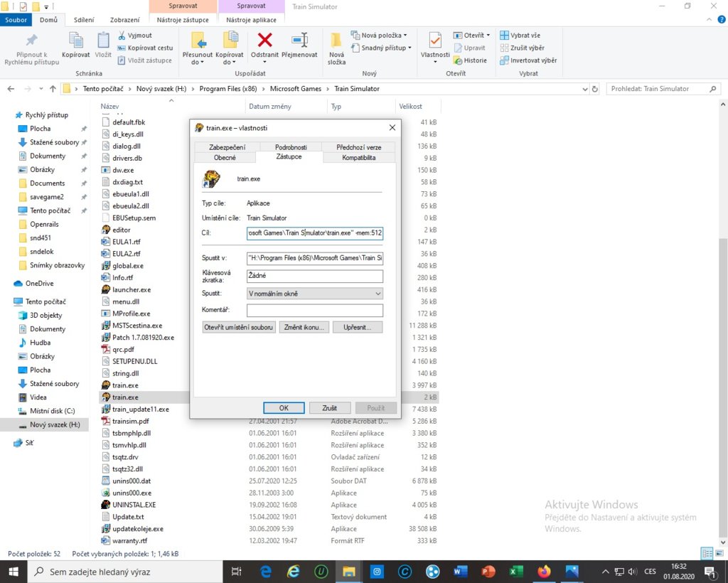This screenshot has width=728, height=583.
Task: Click the Kopírovat copy icon in Schránka
Action: (75, 41)
